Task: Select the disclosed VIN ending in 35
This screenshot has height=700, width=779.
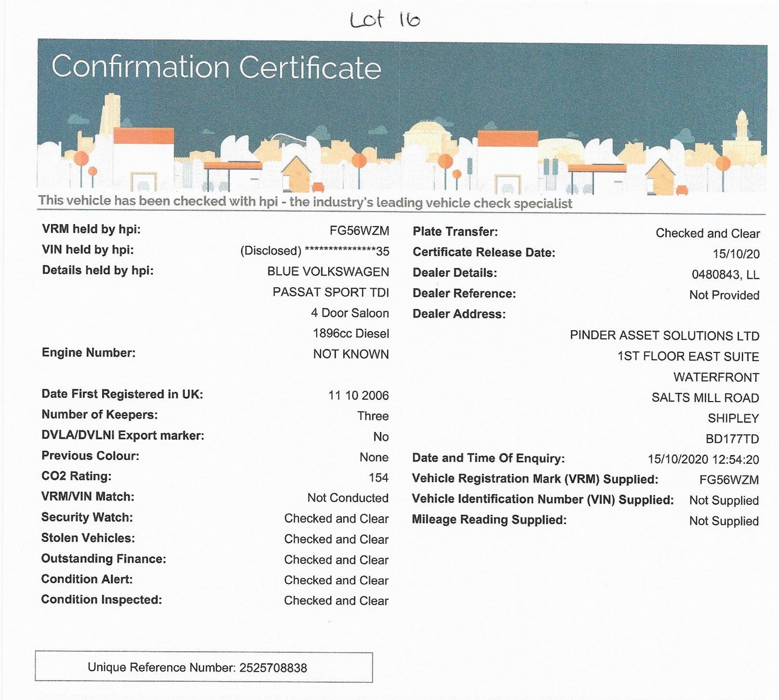Action: 314,251
